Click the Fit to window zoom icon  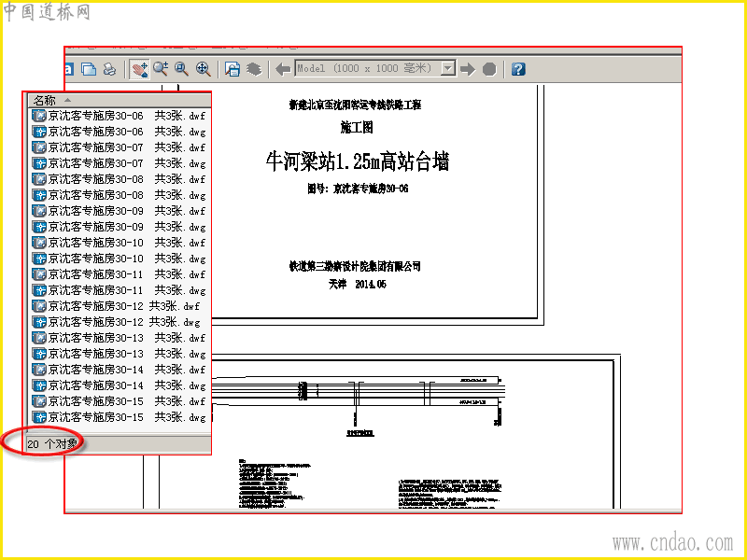point(204,69)
